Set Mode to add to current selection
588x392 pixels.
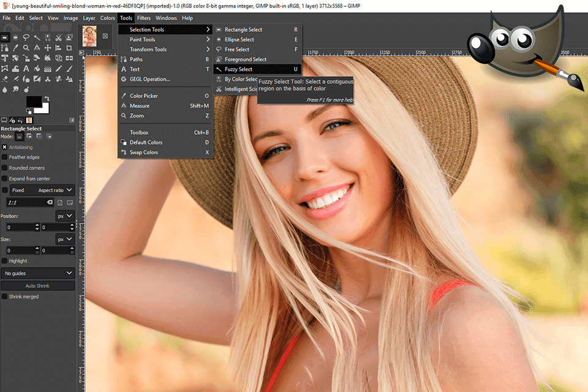pos(29,136)
